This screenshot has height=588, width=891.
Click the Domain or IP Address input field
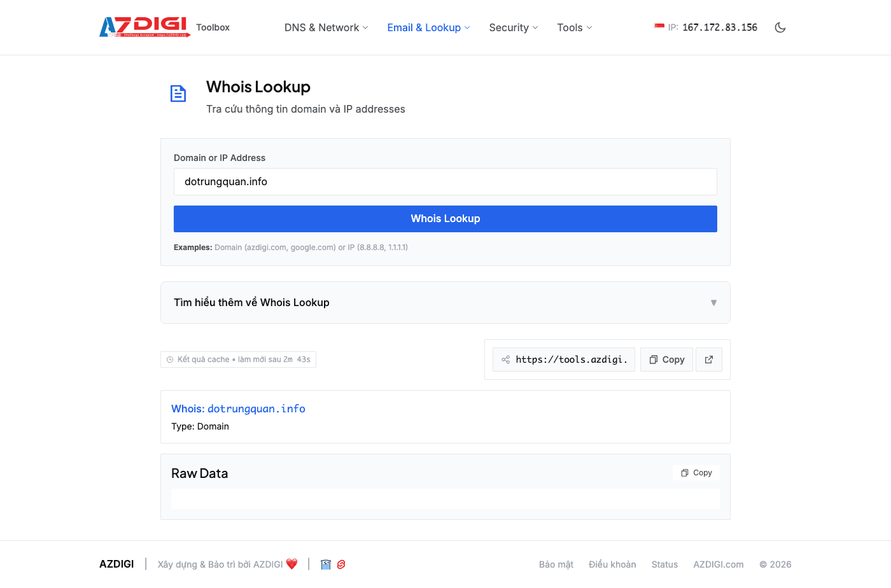[445, 182]
